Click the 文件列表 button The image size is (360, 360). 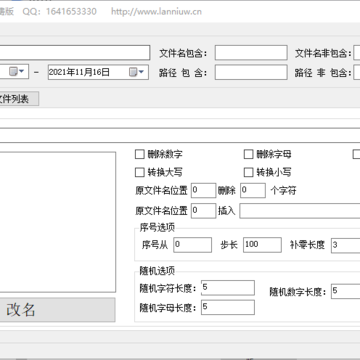(19, 99)
